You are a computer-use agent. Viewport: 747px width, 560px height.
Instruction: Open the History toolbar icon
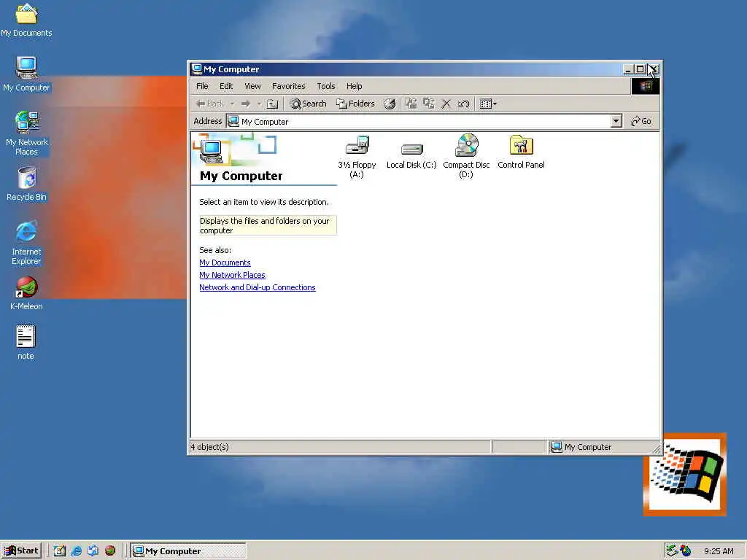click(x=390, y=104)
